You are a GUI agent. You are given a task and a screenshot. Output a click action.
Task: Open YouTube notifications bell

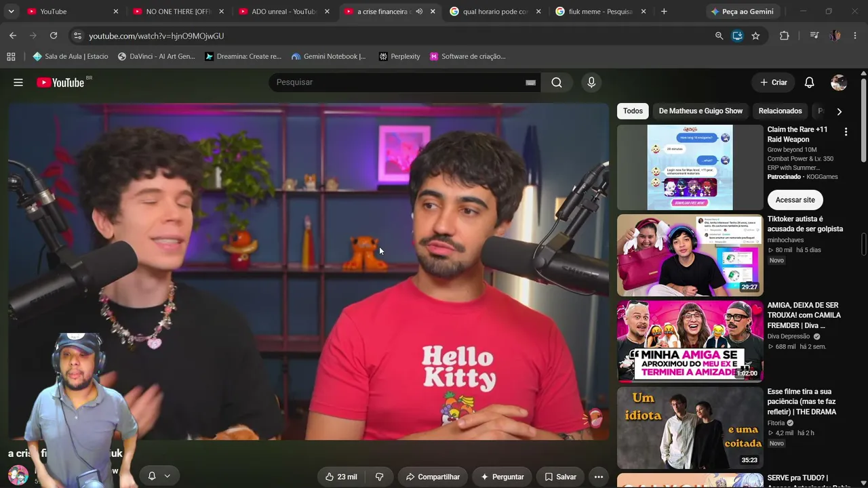click(809, 82)
